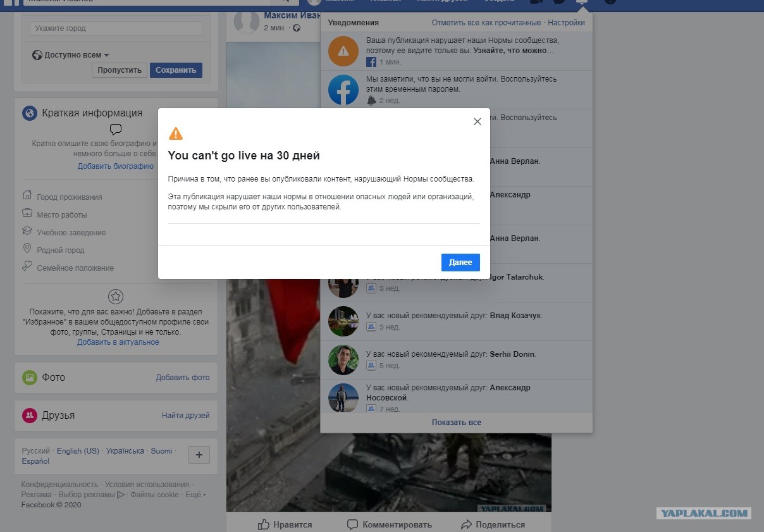Select the Город проживания entry

[x=70, y=197]
